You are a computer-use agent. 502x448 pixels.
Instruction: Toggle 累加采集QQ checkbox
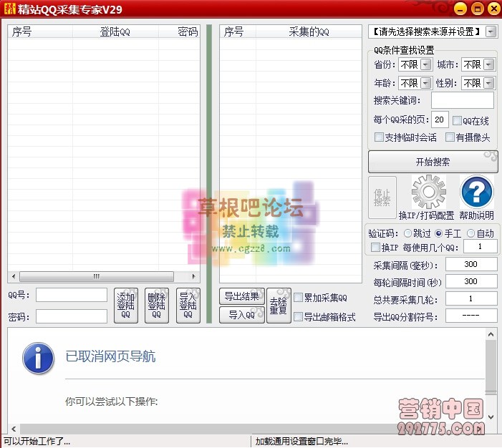click(x=298, y=298)
